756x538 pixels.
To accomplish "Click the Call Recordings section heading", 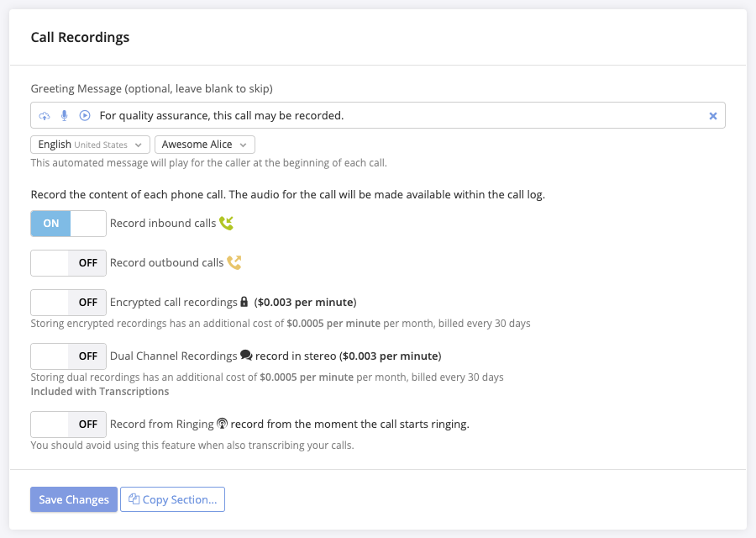I will [80, 38].
